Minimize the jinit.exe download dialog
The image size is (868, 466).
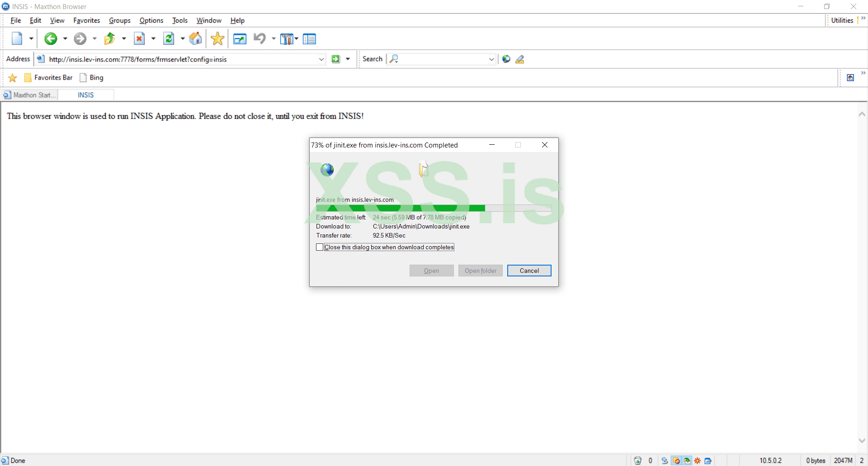pos(492,145)
